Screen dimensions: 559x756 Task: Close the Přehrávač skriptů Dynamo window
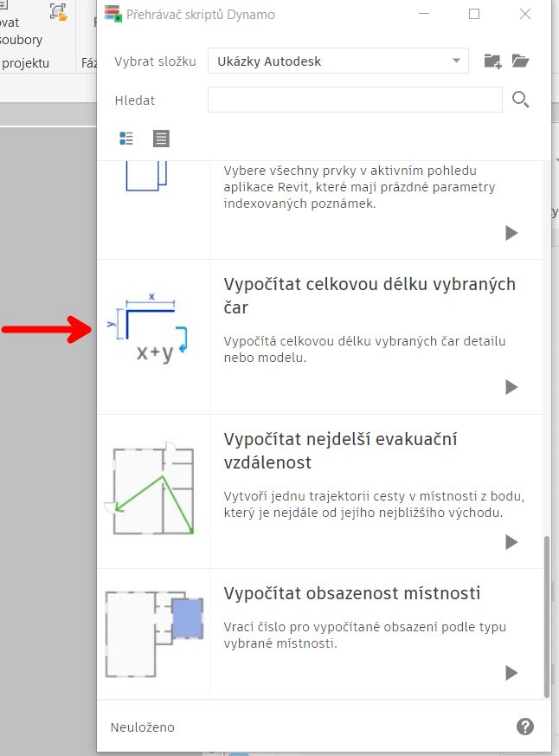[525, 14]
